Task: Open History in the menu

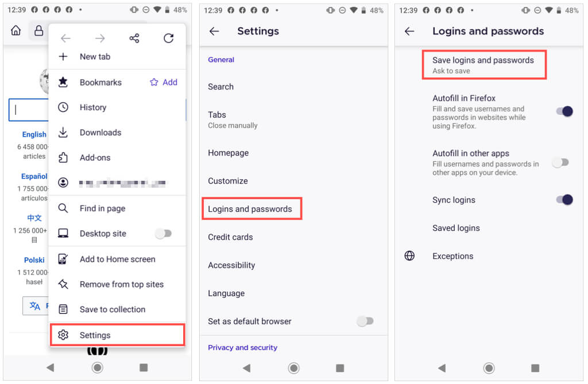Action: pyautogui.click(x=117, y=107)
